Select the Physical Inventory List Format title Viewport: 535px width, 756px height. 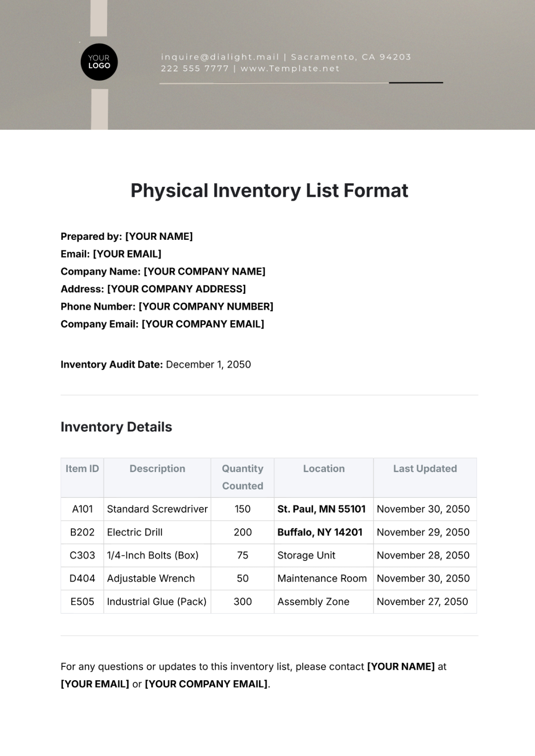269,191
